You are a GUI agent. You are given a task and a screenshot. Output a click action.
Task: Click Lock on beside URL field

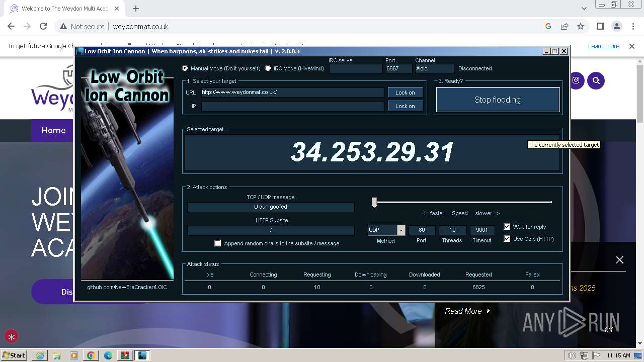[405, 93]
